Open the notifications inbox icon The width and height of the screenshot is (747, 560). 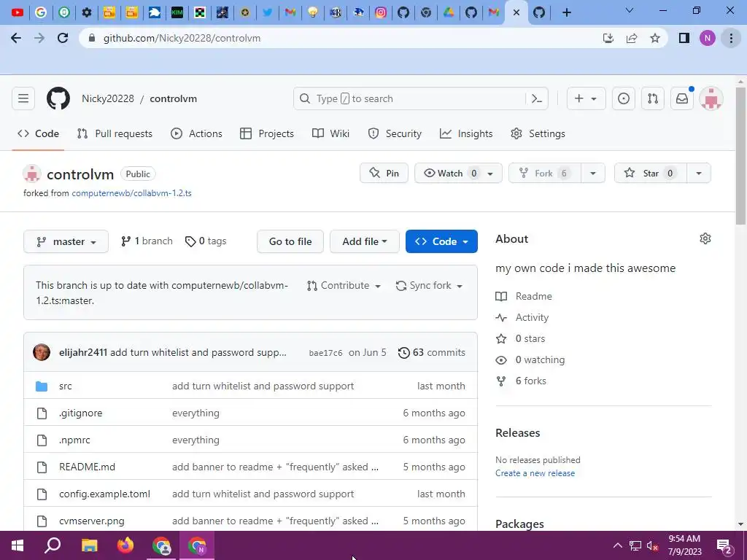click(682, 98)
